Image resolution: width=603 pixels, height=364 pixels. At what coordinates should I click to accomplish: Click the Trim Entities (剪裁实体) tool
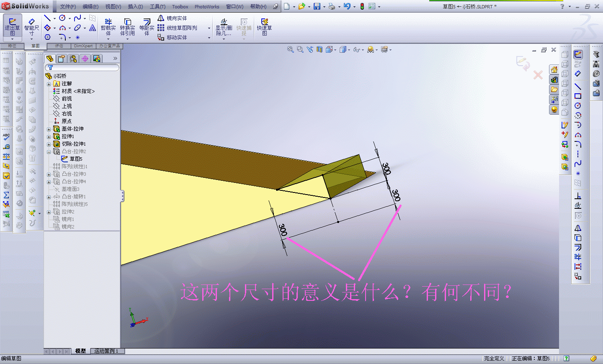pyautogui.click(x=108, y=27)
